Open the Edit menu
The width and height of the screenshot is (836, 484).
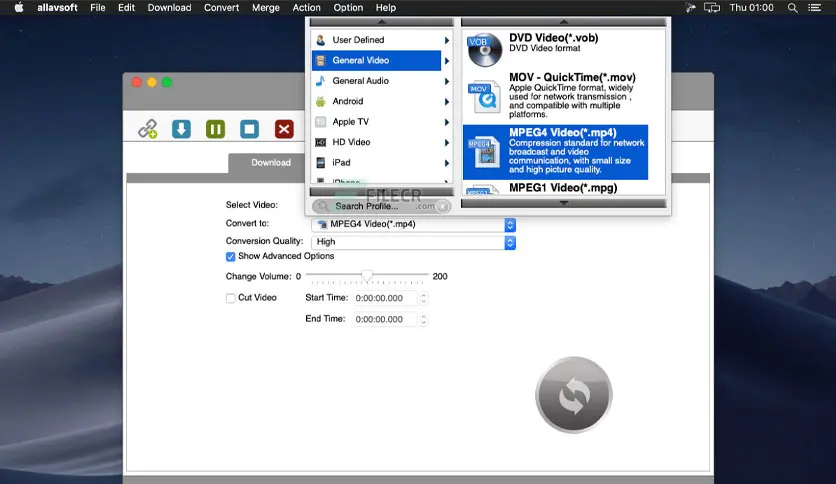pyautogui.click(x=126, y=7)
